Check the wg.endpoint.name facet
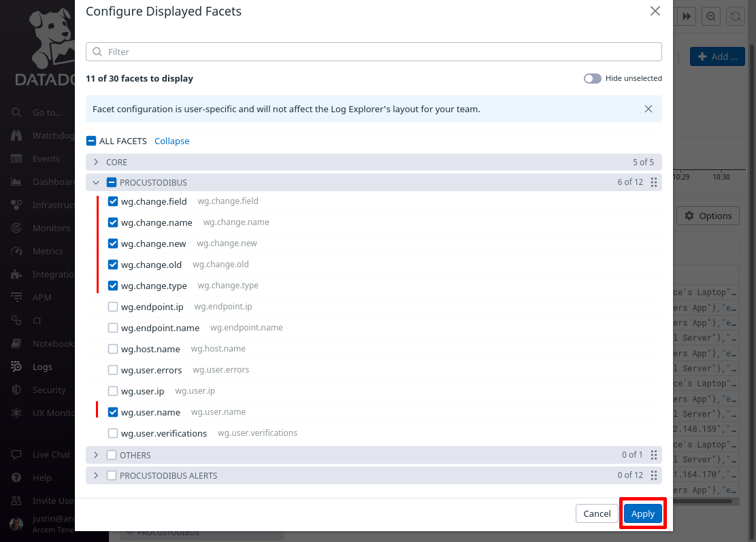The width and height of the screenshot is (756, 542). click(x=113, y=328)
